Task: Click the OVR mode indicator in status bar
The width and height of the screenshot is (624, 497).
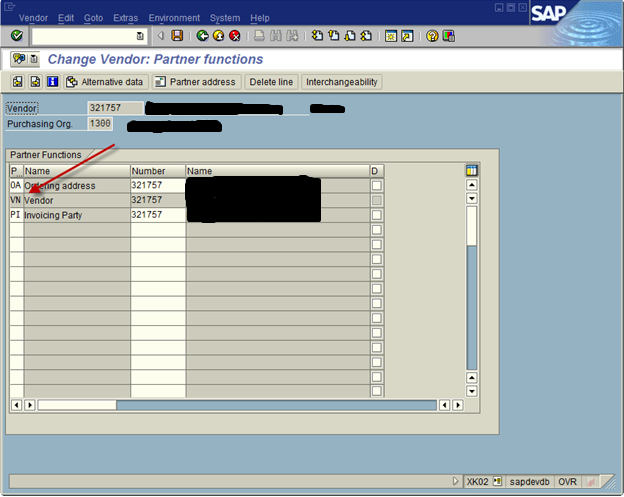Action: point(567,481)
